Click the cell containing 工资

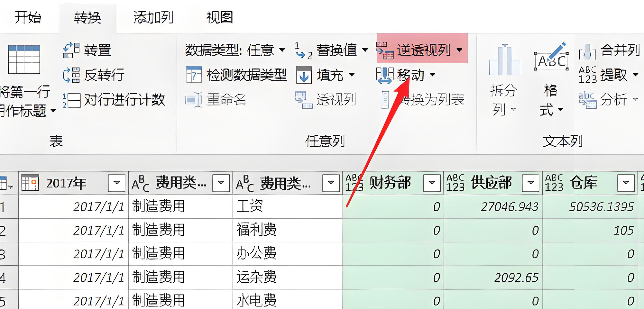tap(288, 207)
